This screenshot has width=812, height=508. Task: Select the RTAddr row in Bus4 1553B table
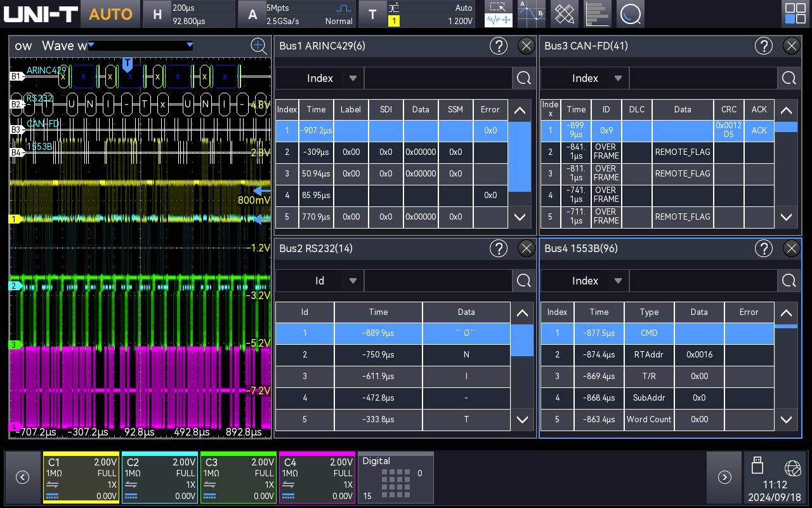(649, 354)
